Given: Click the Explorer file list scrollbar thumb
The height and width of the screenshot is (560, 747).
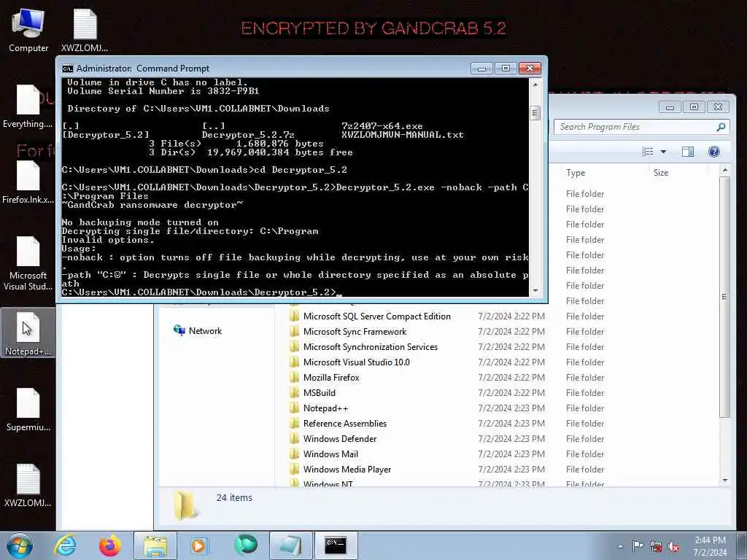Looking at the screenshot, I should click(724, 296).
